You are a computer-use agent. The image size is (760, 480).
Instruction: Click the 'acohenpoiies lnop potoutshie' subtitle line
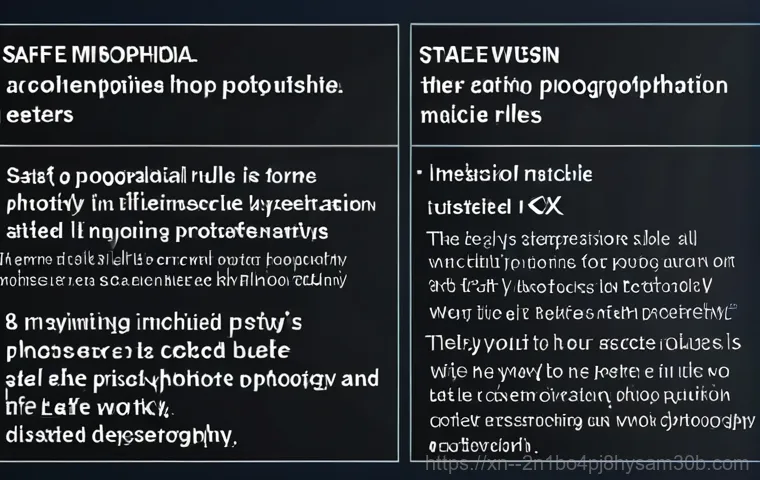click(x=174, y=86)
